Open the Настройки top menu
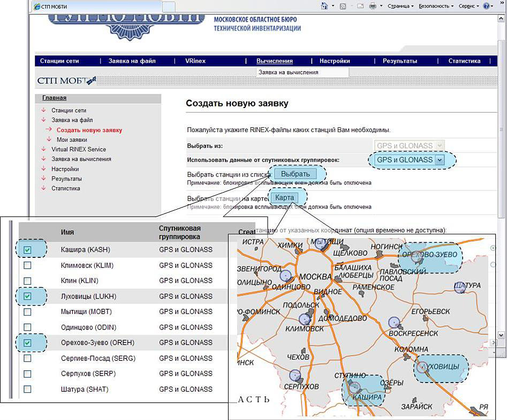507x420 pixels. [x=335, y=61]
